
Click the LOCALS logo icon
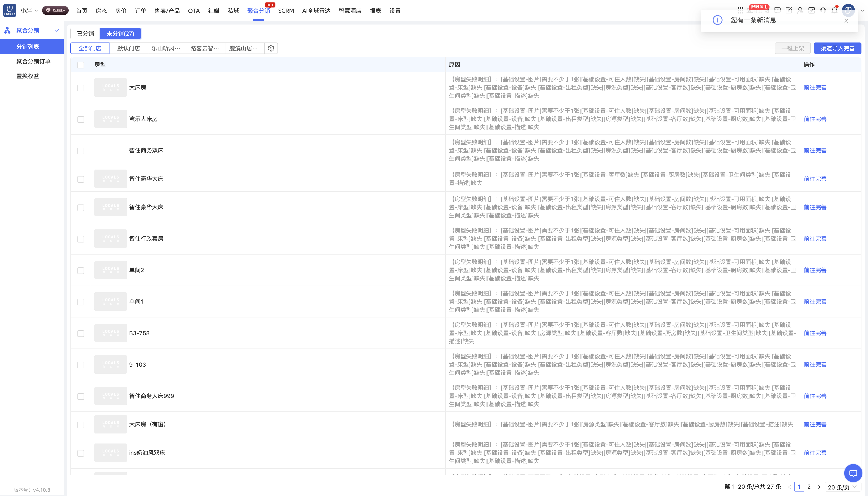tap(10, 10)
